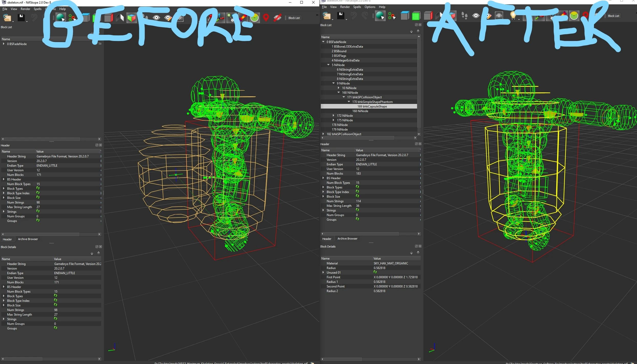The image size is (637, 364).
Task: Close the right window Block List panel
Action: click(420, 25)
